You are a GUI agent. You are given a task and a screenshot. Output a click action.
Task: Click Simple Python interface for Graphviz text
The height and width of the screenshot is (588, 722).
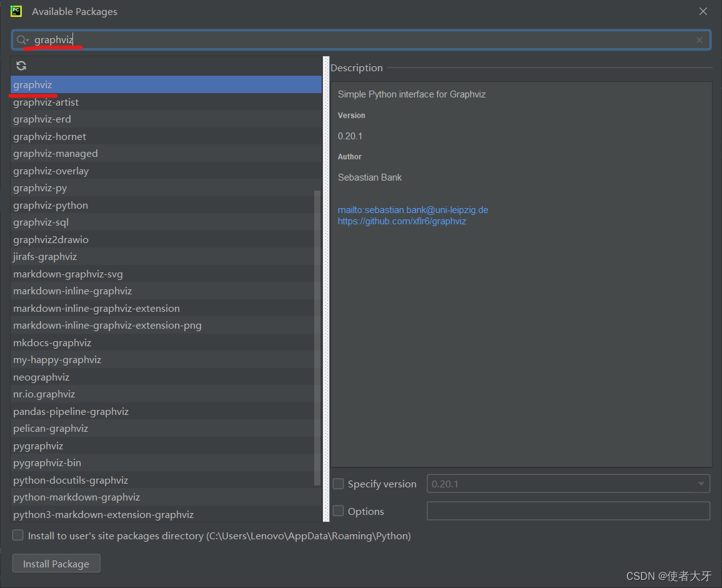(x=412, y=94)
